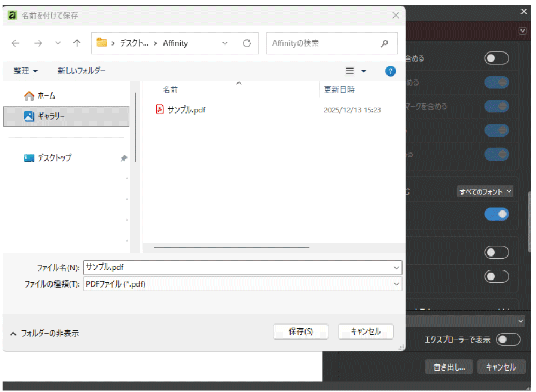This screenshot has width=536, height=392.
Task: Click the 保存(S) button
Action: [x=301, y=331]
